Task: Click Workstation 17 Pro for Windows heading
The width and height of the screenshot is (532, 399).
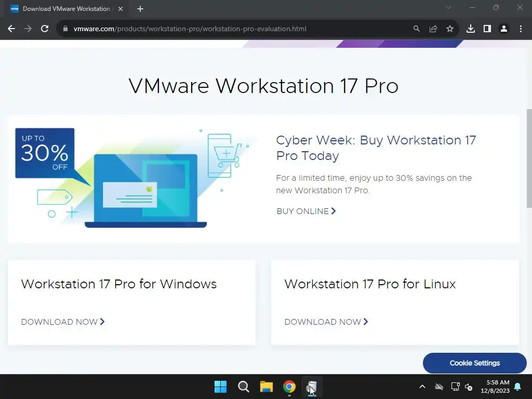Action: click(x=119, y=284)
